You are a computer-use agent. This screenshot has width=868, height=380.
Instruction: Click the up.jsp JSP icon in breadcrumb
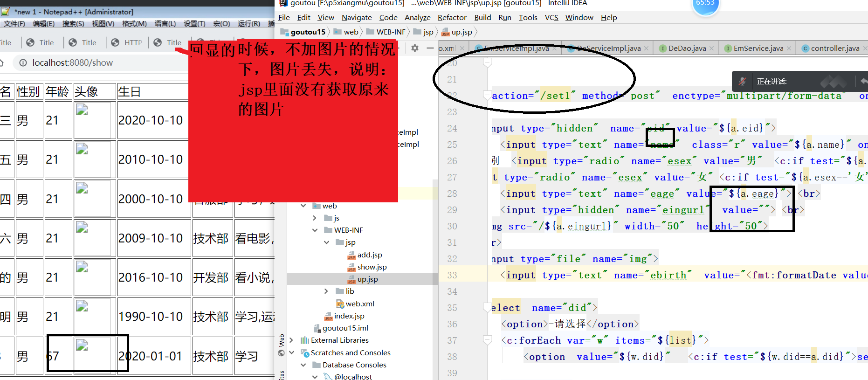click(x=445, y=32)
